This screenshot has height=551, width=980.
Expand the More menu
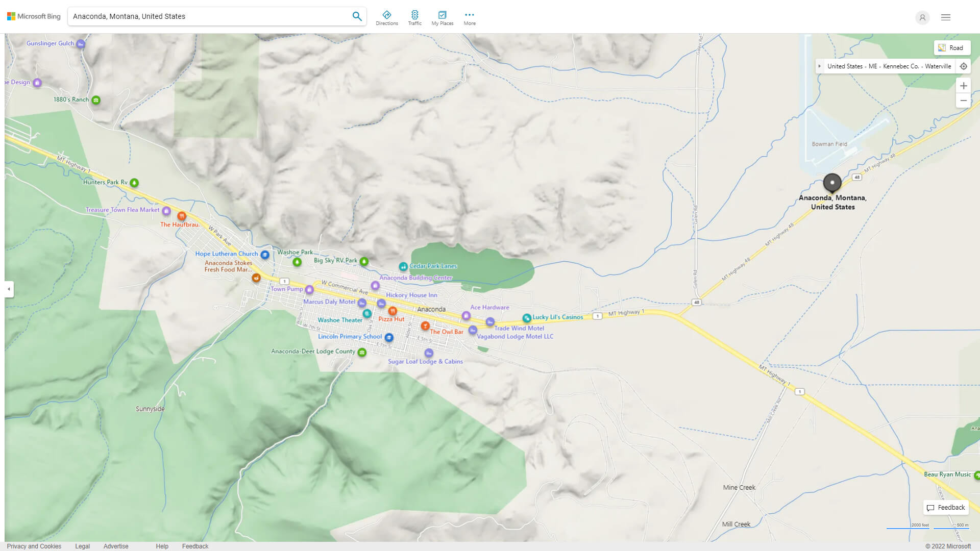coord(470,18)
